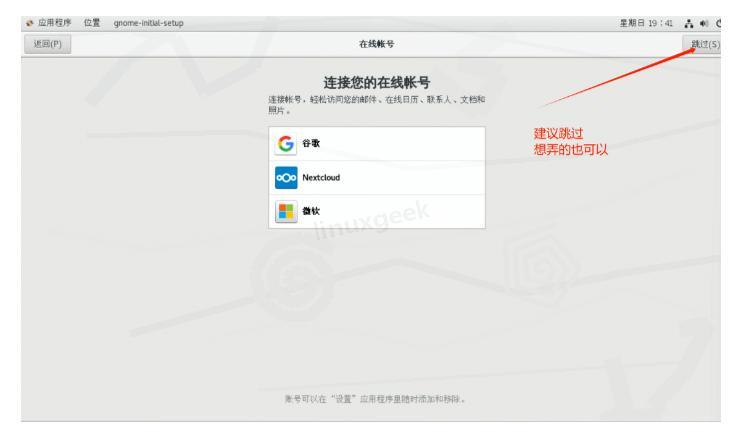The image size is (742, 438).
Task: Click the red 建议跳过 annotation text
Action: 557,135
